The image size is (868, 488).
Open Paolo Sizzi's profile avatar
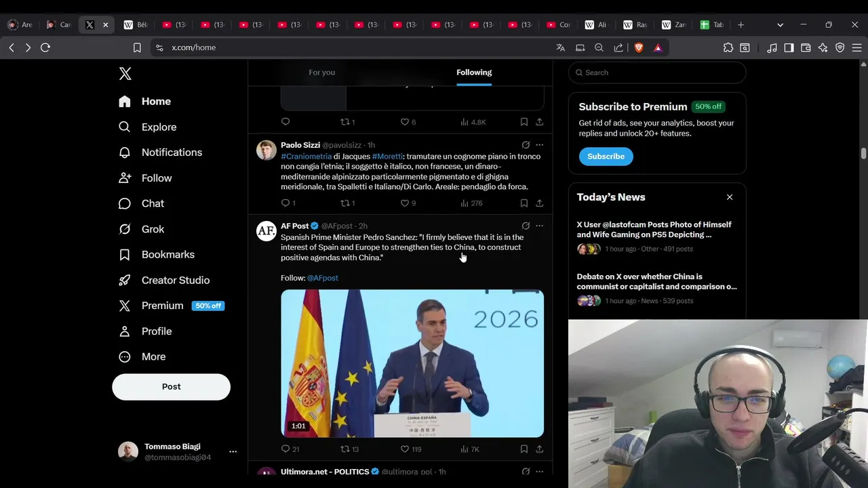[x=267, y=150]
